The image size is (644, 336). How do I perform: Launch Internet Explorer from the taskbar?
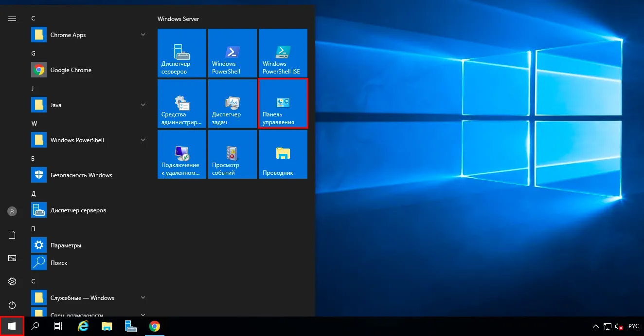(x=83, y=326)
